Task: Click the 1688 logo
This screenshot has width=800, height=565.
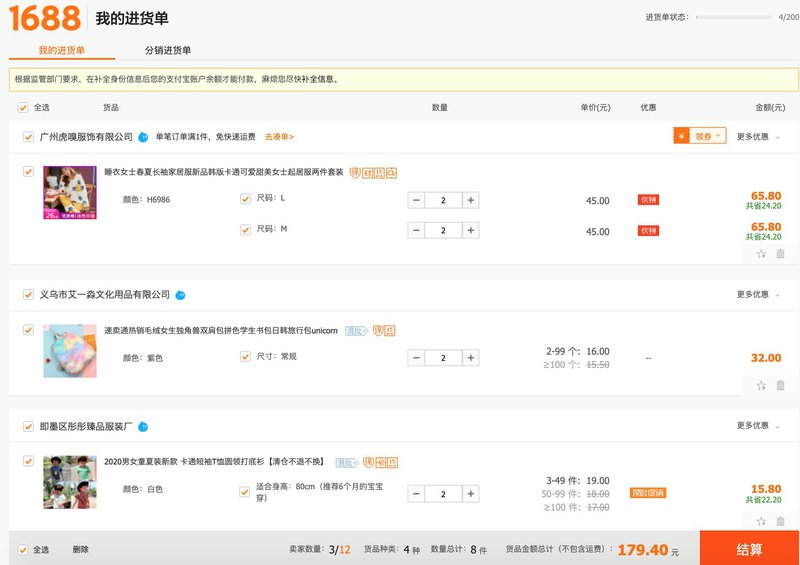Action: (x=44, y=18)
